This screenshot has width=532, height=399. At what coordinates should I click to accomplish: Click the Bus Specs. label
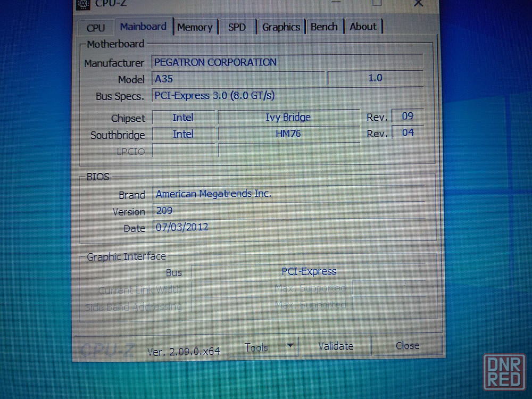tap(120, 96)
